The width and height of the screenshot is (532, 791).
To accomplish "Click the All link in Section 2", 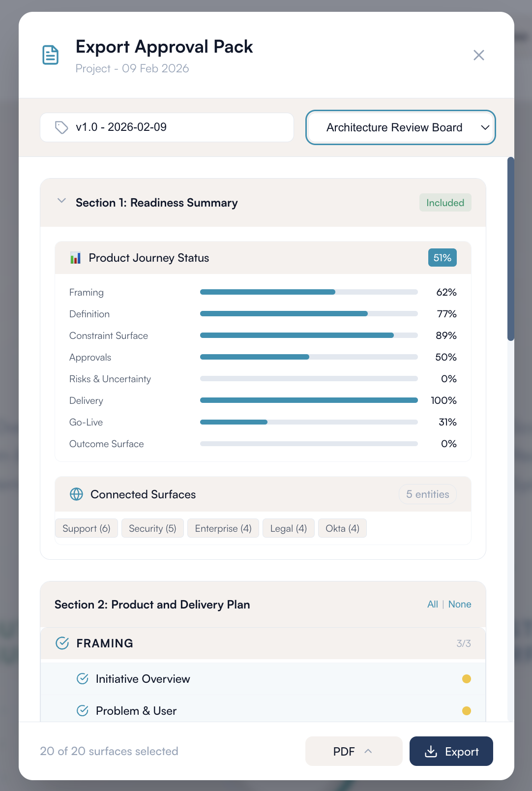I will (x=433, y=604).
